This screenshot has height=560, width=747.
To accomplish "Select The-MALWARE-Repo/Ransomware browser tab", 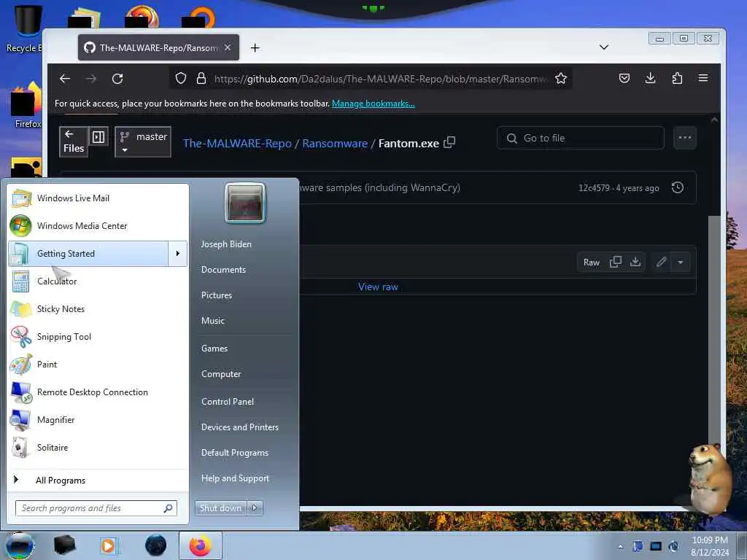I will [158, 47].
